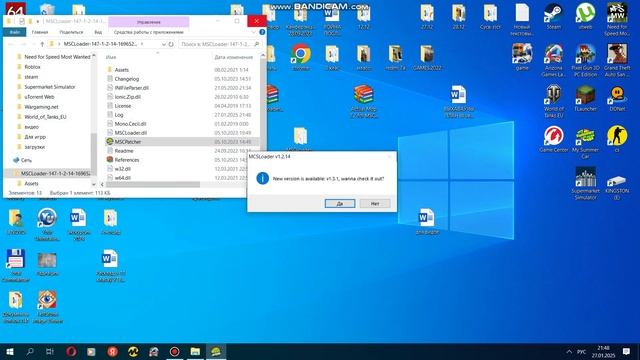The width and height of the screenshot is (640, 360).
Task: Open Wargaming Game Center shortcut
Action: [553, 140]
